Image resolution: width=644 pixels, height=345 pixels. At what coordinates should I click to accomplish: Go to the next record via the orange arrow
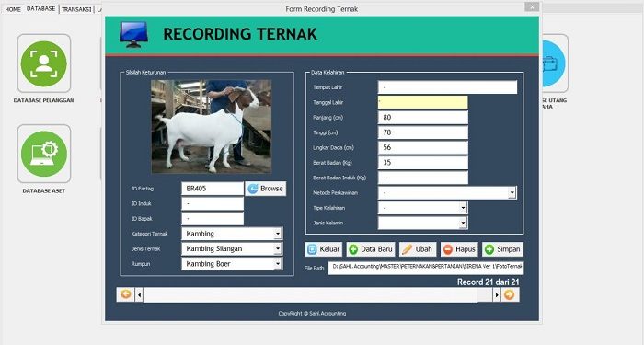tap(510, 294)
